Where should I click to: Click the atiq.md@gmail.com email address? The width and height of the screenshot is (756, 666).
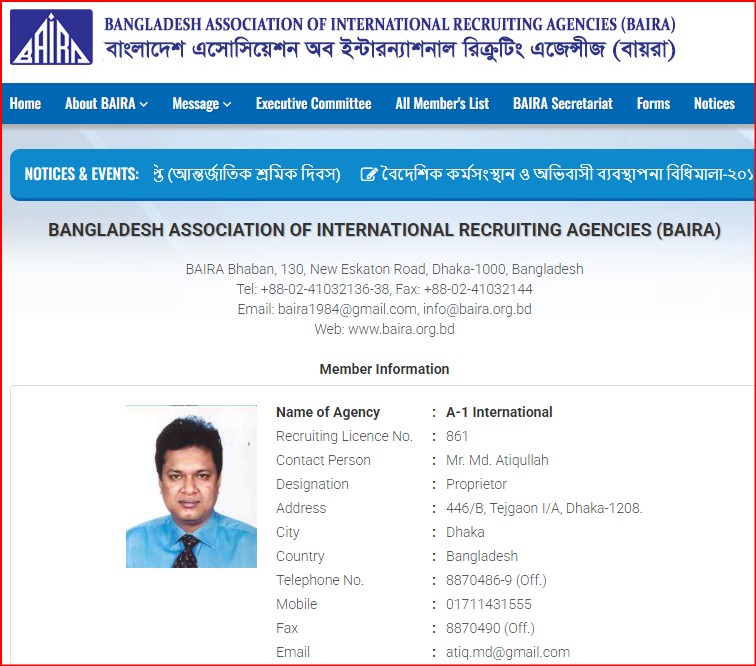click(x=507, y=652)
